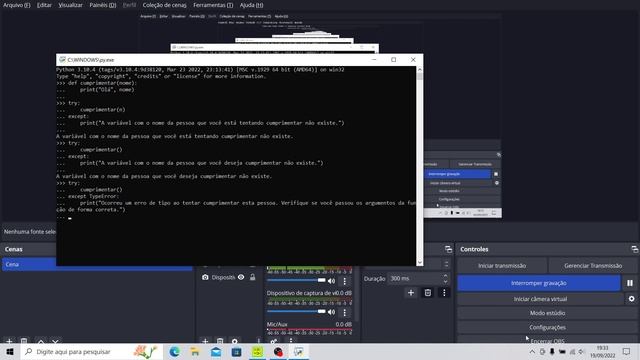
Task: Open source properties gear icon
Action: [235, 341]
